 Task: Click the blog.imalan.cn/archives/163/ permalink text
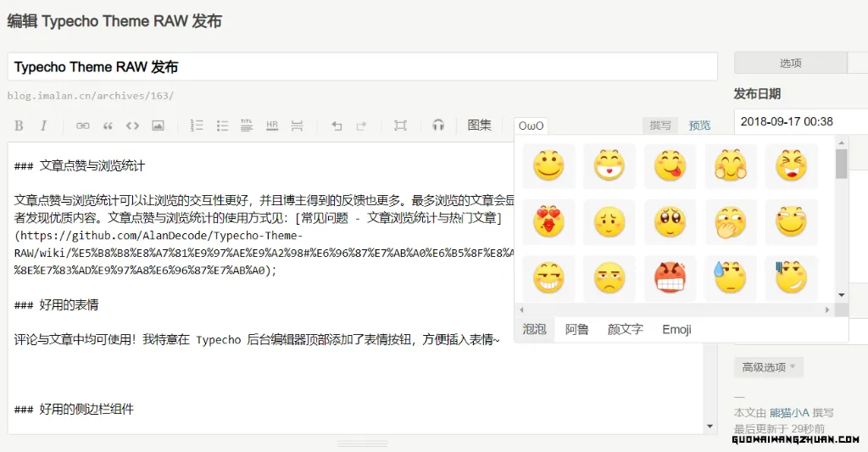[x=90, y=96]
